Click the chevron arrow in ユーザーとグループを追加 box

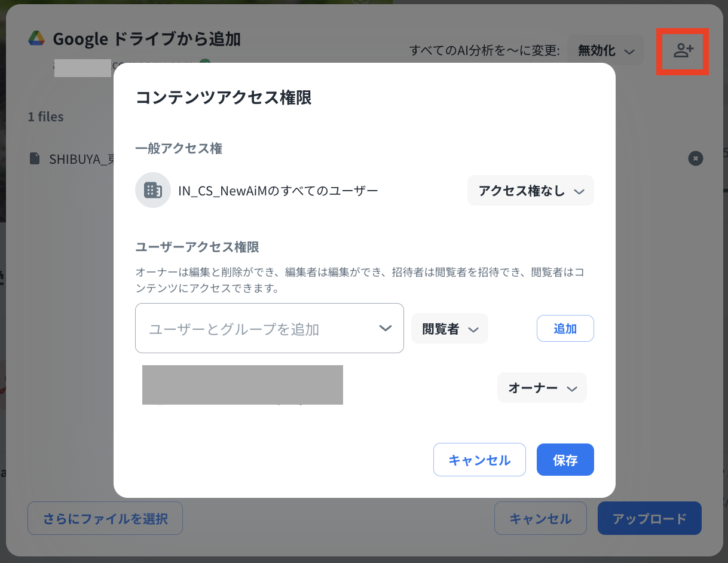386,328
